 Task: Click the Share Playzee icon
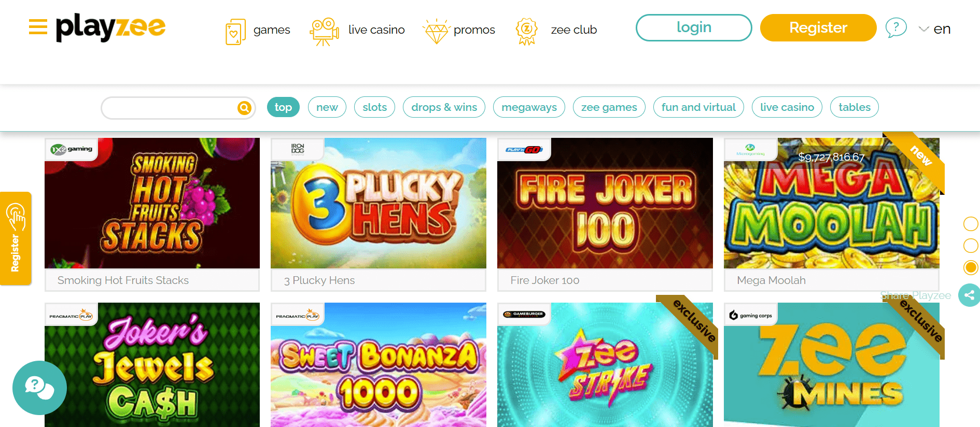coord(969,295)
